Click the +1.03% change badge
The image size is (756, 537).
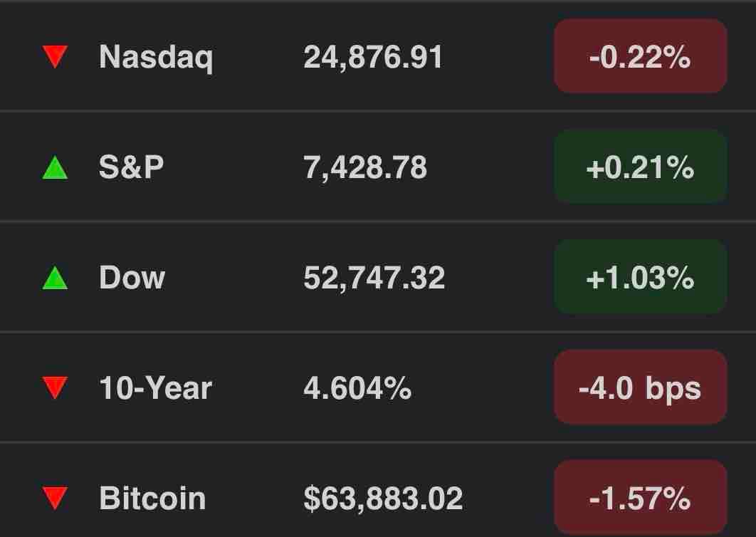point(640,278)
